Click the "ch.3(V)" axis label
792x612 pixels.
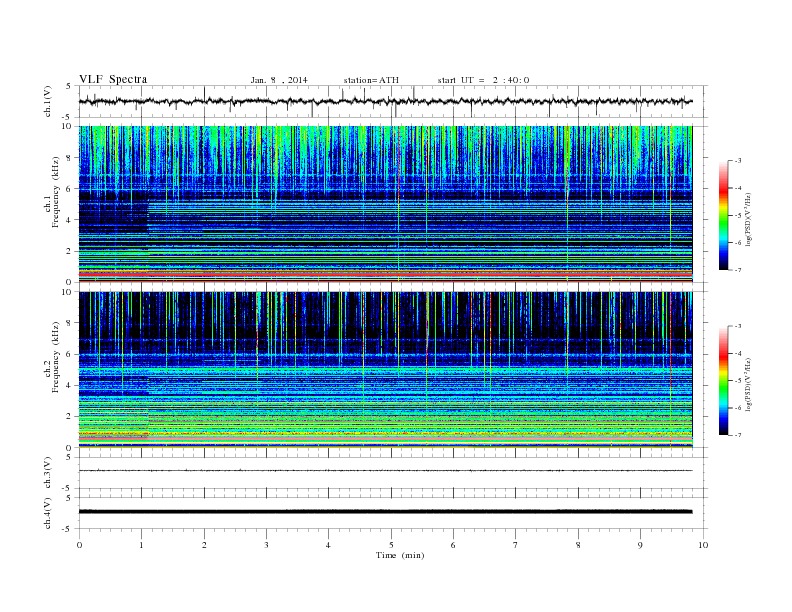(x=48, y=473)
